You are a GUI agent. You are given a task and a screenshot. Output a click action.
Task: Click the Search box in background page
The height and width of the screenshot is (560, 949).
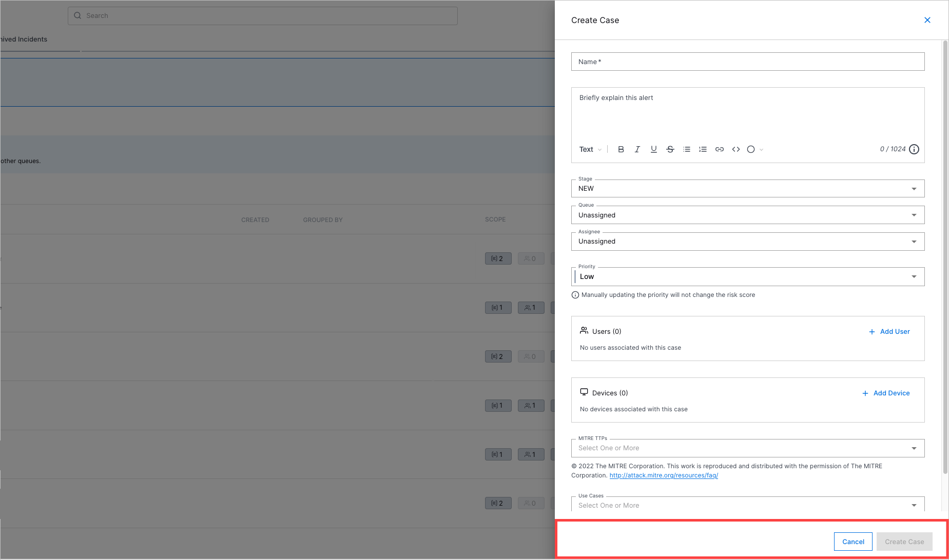pyautogui.click(x=262, y=15)
